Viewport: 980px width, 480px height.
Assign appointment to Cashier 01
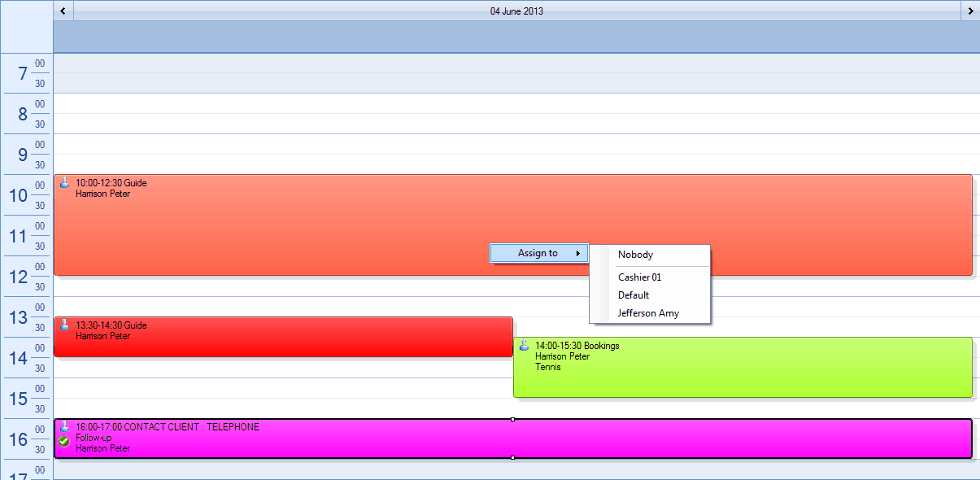(x=639, y=277)
